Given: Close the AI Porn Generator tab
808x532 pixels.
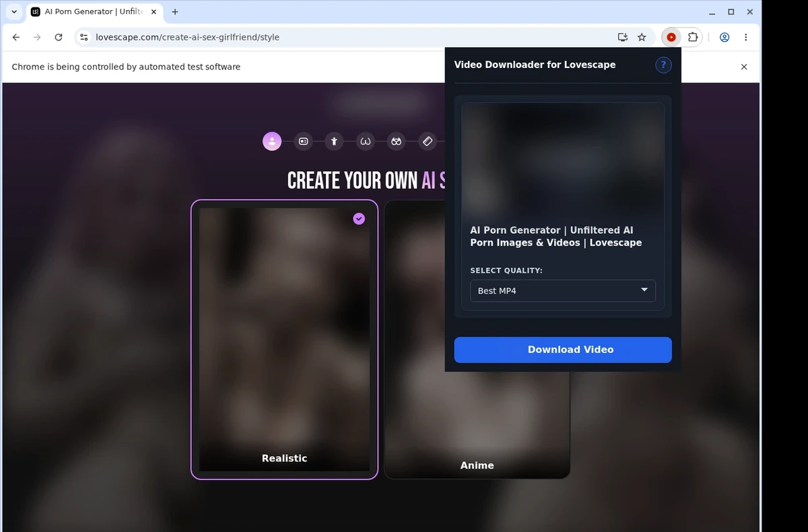Looking at the screenshot, I should pyautogui.click(x=152, y=11).
